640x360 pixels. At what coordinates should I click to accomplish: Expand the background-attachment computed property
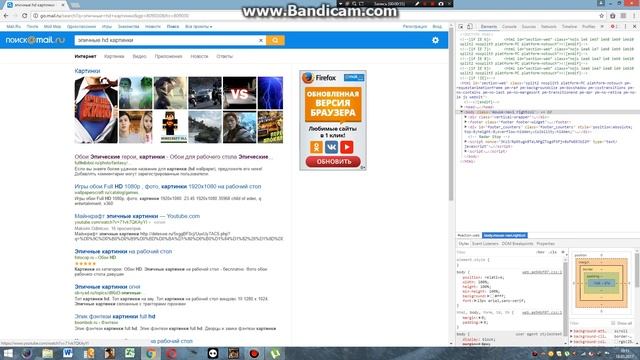pyautogui.click(x=571, y=331)
